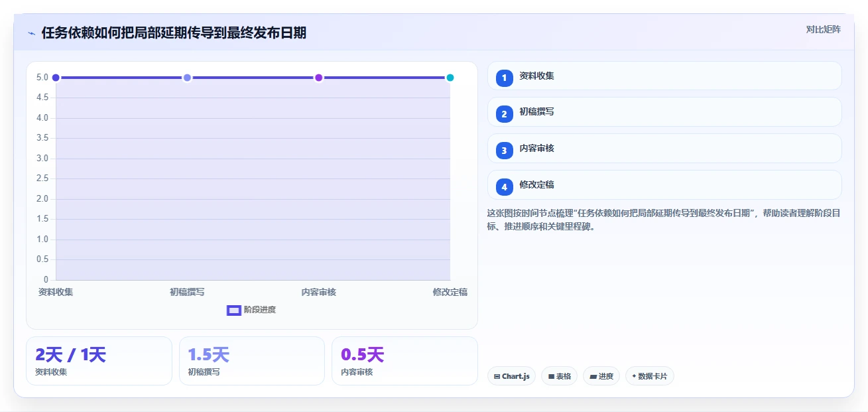Select step 4 修改定稿 item
Viewport: 868px width, 412px height.
click(664, 185)
